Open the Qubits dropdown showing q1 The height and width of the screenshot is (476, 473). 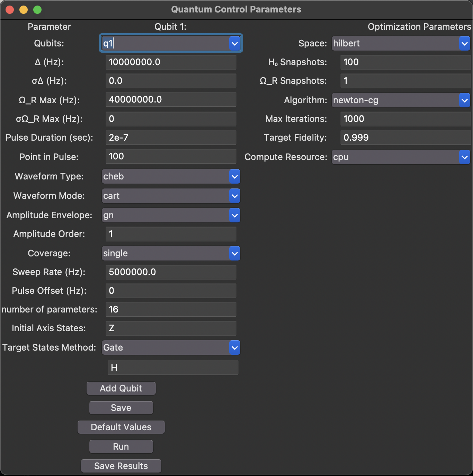[171, 43]
